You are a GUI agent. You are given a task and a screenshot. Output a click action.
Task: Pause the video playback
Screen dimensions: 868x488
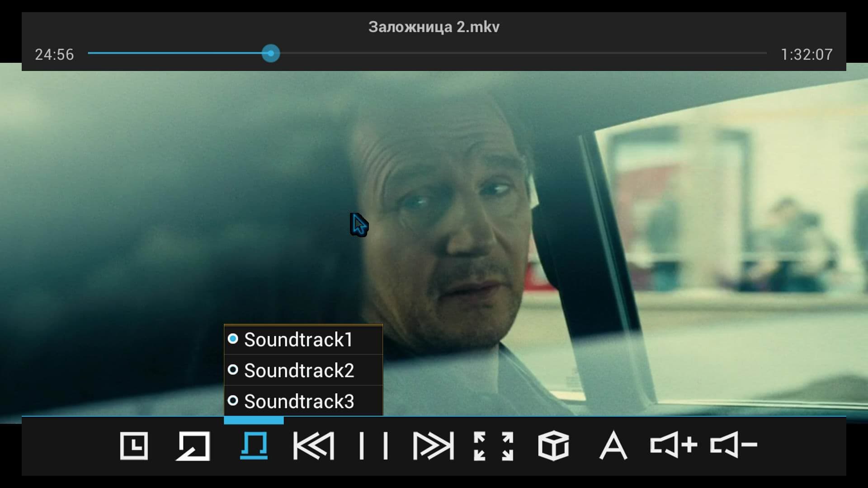click(x=373, y=446)
